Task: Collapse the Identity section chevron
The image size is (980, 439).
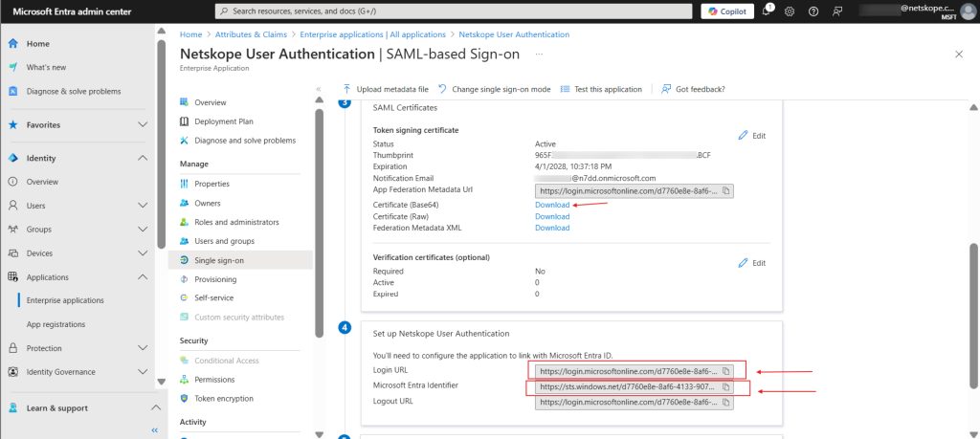Action: 143,158
